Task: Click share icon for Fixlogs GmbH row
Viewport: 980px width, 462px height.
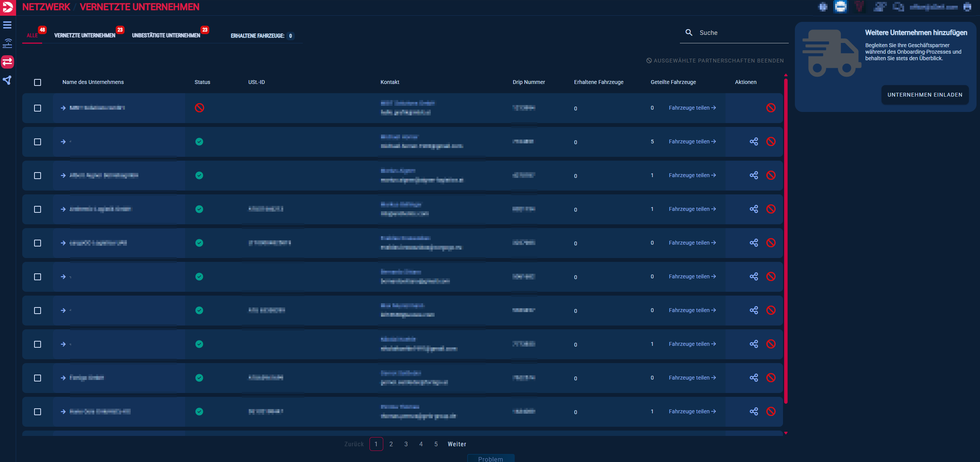Action: [x=753, y=378]
